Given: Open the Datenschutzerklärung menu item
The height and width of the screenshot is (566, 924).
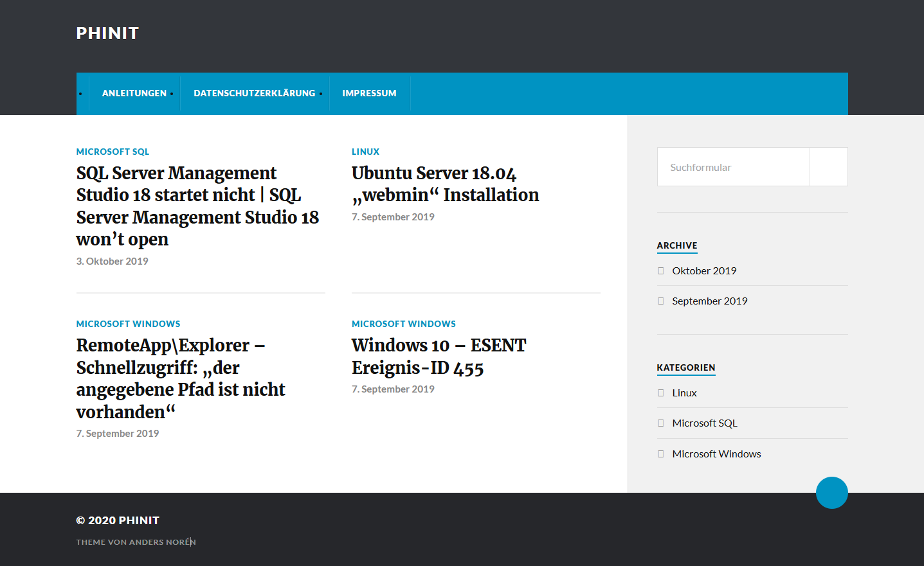Looking at the screenshot, I should tap(254, 93).
